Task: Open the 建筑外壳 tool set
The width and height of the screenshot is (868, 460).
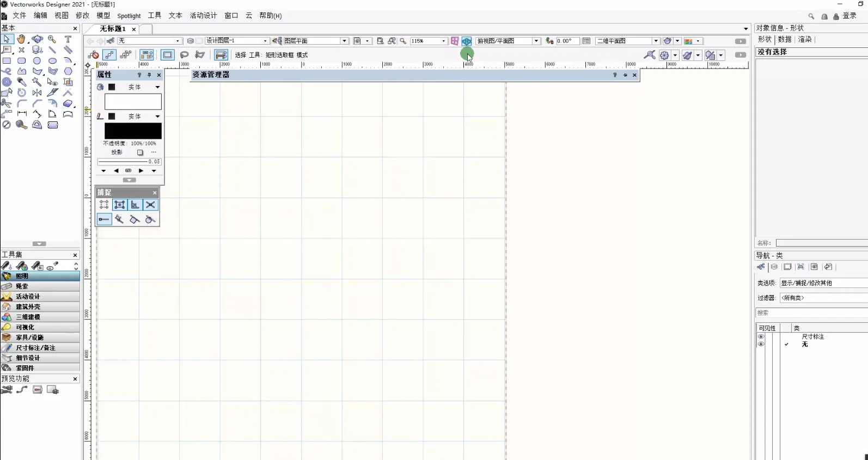Action: point(40,306)
